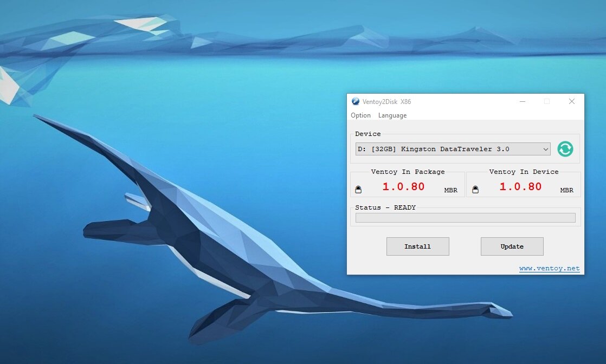Click the lock icon under Ventoy In Device
The width and height of the screenshot is (606, 364).
pyautogui.click(x=475, y=190)
